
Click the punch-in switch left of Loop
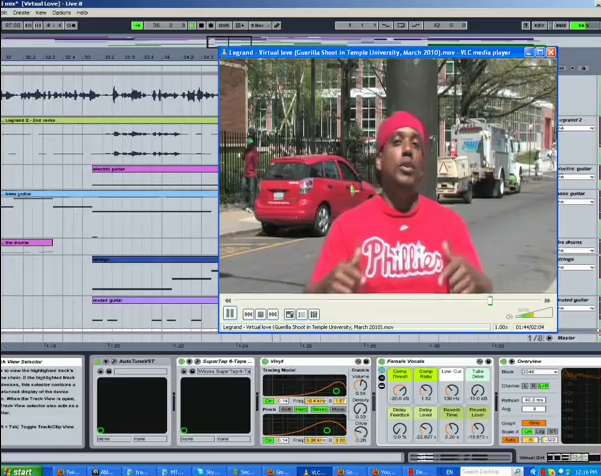click(386, 25)
